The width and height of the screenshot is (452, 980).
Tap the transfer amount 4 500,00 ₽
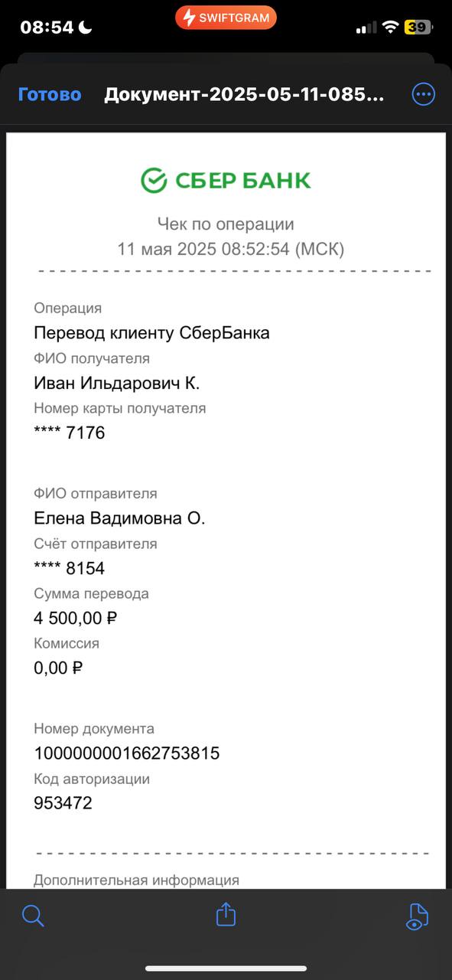[x=76, y=618]
